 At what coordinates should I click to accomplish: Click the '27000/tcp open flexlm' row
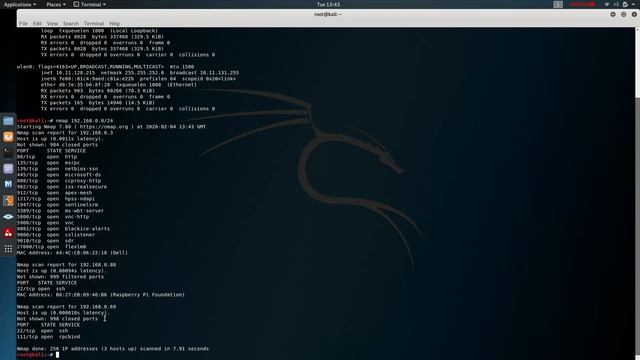(x=51, y=247)
